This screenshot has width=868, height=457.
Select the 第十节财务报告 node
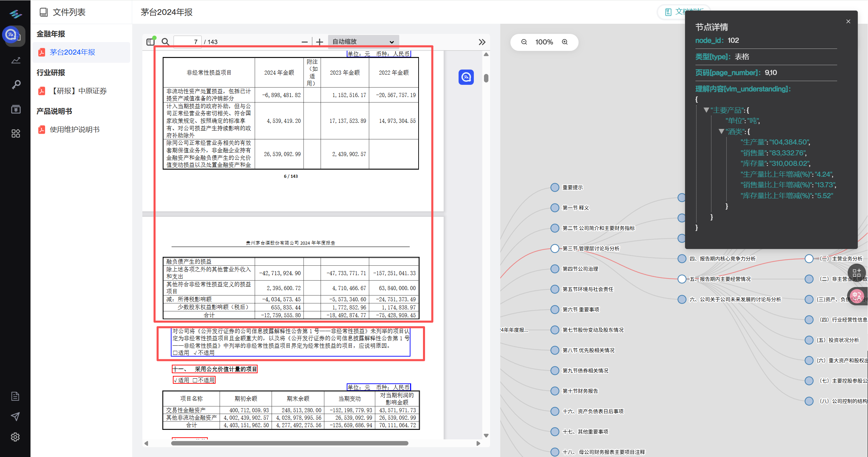[x=555, y=391]
